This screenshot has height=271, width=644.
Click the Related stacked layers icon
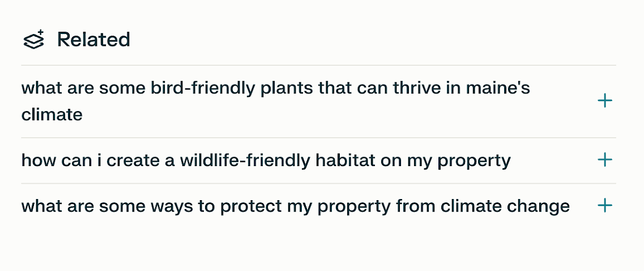pos(33,41)
